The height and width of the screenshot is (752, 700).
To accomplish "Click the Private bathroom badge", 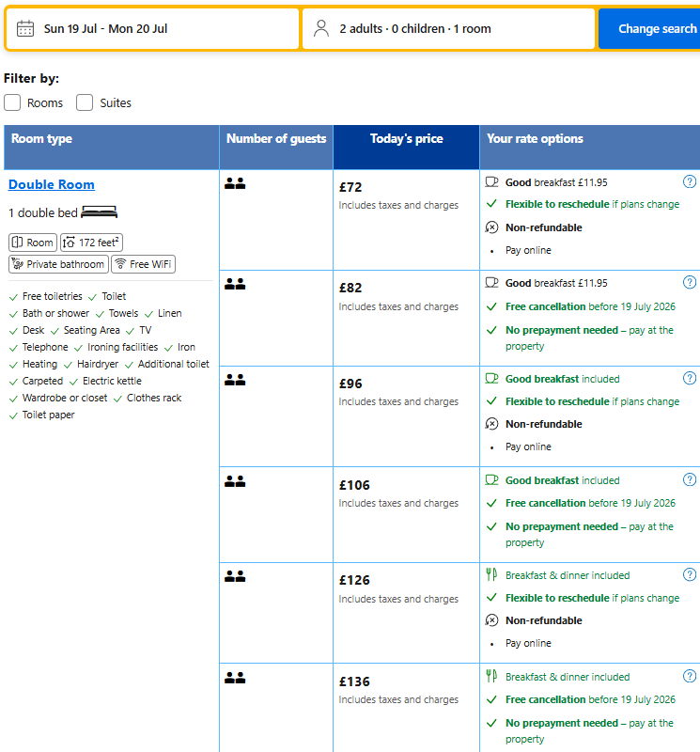I will (x=58, y=264).
